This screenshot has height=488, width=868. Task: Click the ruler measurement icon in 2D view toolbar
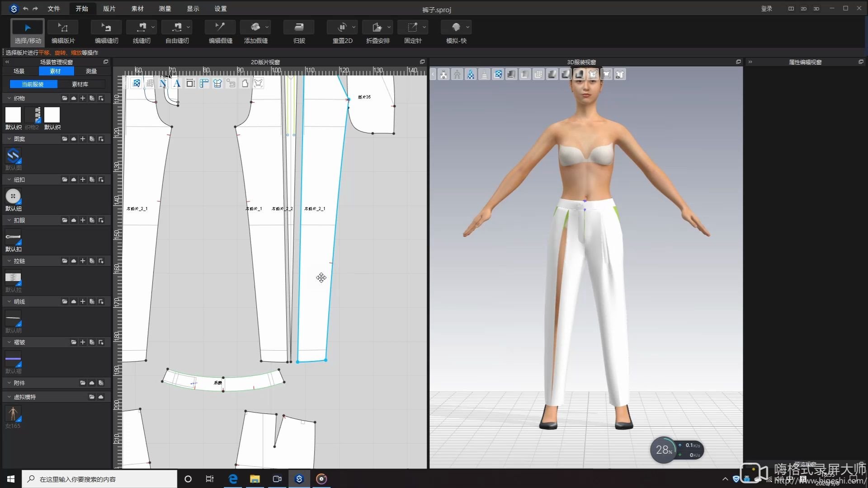(203, 83)
